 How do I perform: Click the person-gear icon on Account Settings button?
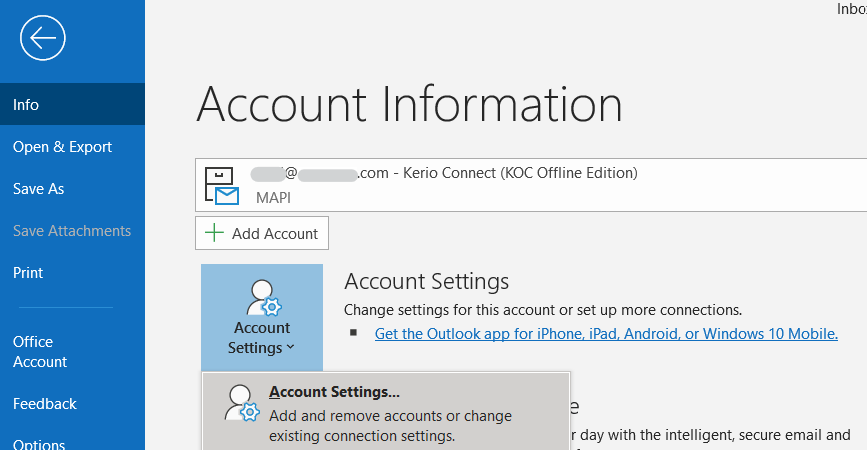pyautogui.click(x=264, y=298)
